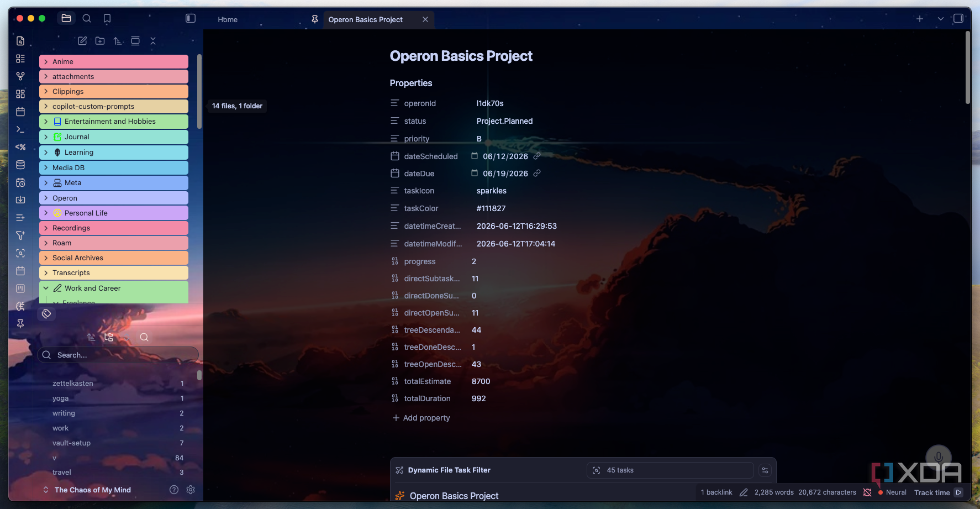This screenshot has height=509, width=980.
Task: Change file sort order icon
Action: [x=118, y=41]
